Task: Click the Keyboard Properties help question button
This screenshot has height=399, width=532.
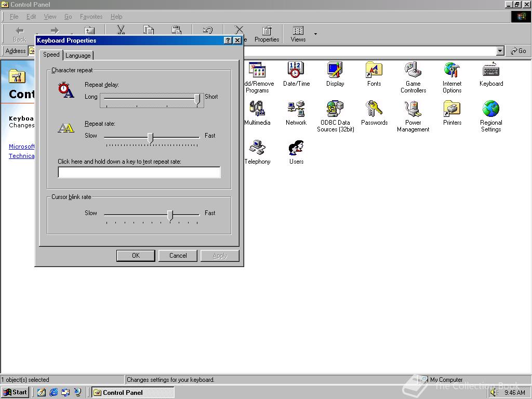Action: (228, 41)
